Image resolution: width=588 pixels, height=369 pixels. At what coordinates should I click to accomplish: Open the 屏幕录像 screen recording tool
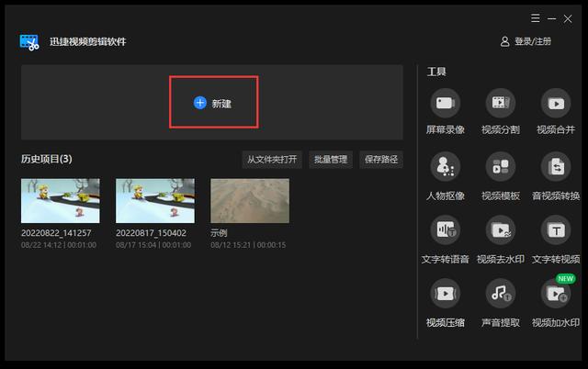point(445,103)
